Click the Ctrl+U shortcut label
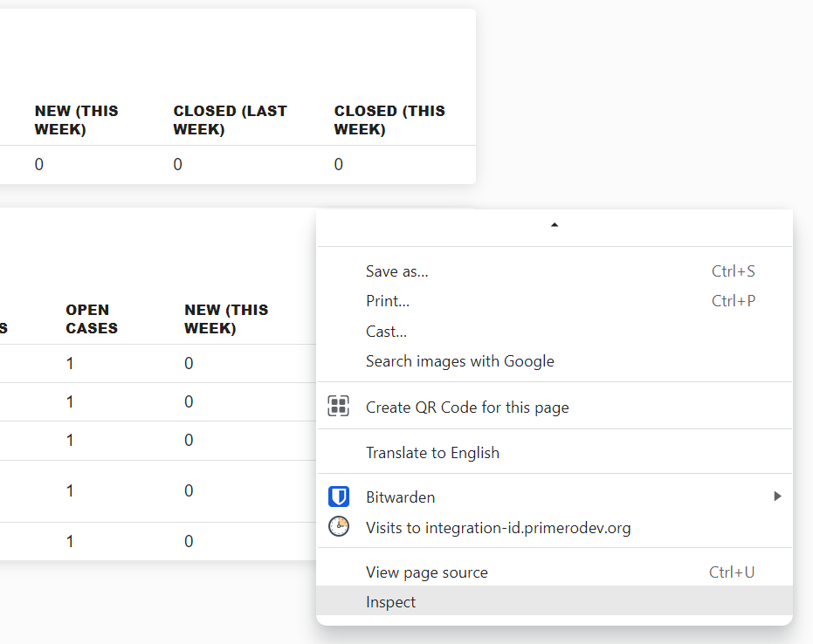 pyautogui.click(x=732, y=572)
